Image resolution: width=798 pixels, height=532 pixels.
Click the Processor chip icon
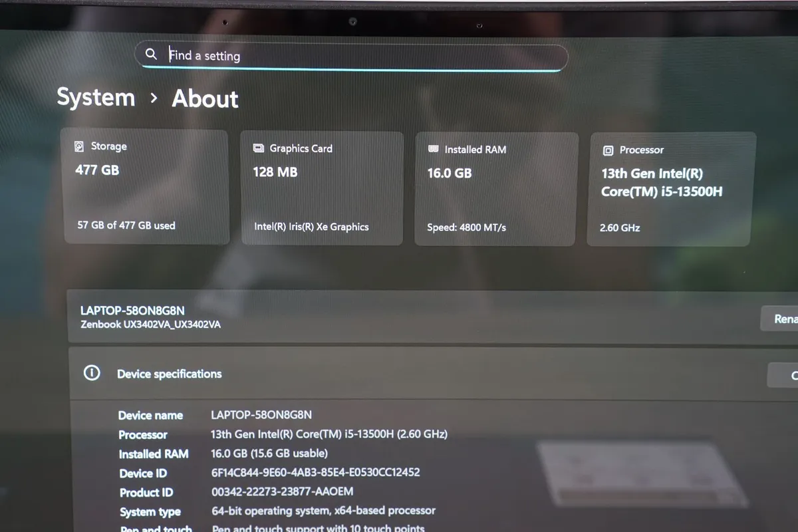point(608,151)
